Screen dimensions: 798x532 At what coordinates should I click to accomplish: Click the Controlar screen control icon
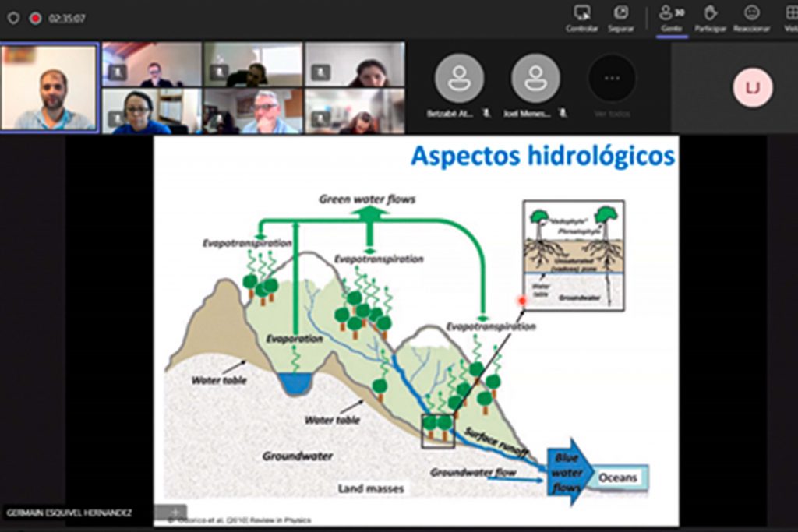point(581,13)
